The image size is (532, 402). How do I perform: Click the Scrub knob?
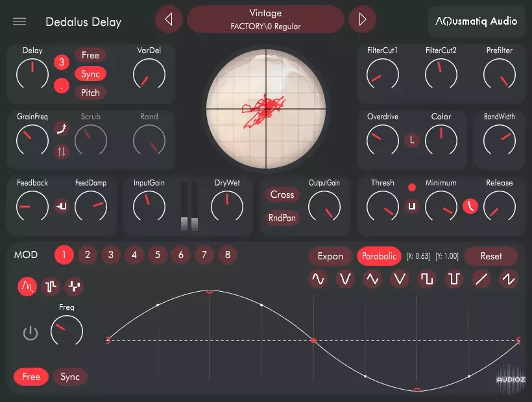[x=91, y=140]
